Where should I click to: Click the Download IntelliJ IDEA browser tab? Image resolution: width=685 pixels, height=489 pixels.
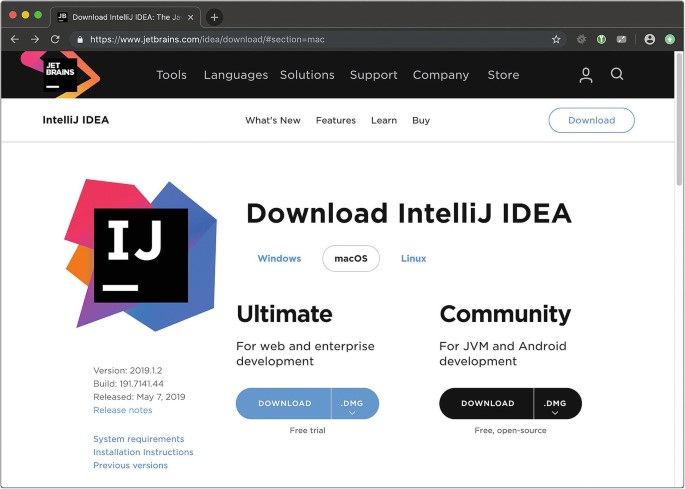point(125,17)
